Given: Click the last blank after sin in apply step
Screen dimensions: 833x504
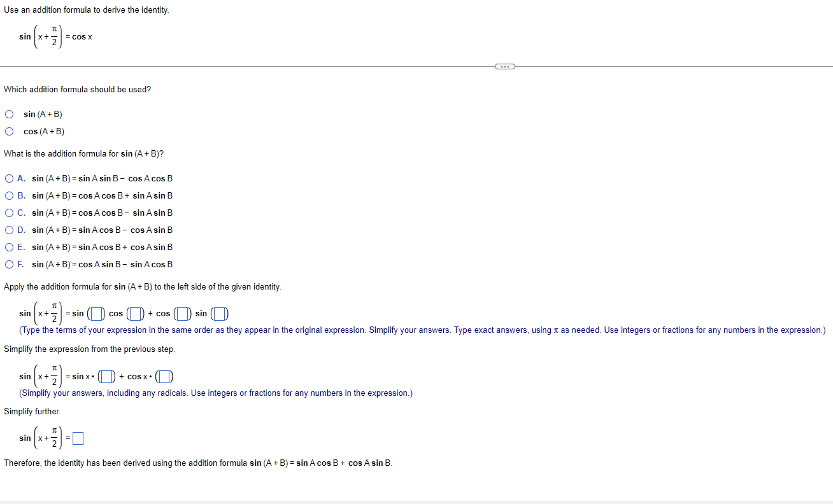Looking at the screenshot, I should click(x=220, y=313).
